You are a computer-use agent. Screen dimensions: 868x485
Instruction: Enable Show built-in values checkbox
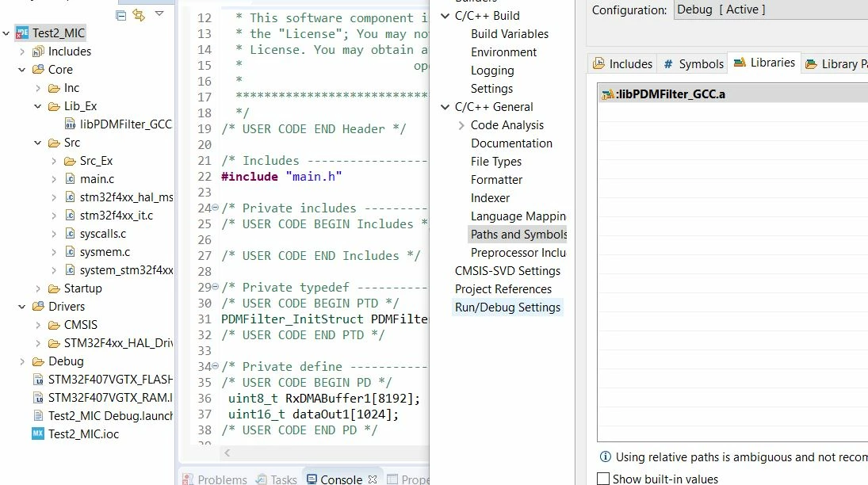[x=603, y=479]
